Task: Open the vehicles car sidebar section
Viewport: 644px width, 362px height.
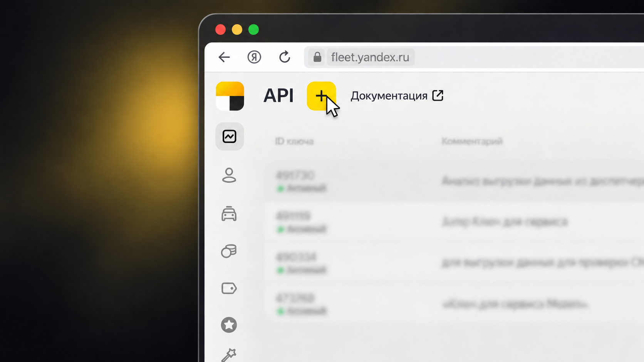Action: pos(229,214)
